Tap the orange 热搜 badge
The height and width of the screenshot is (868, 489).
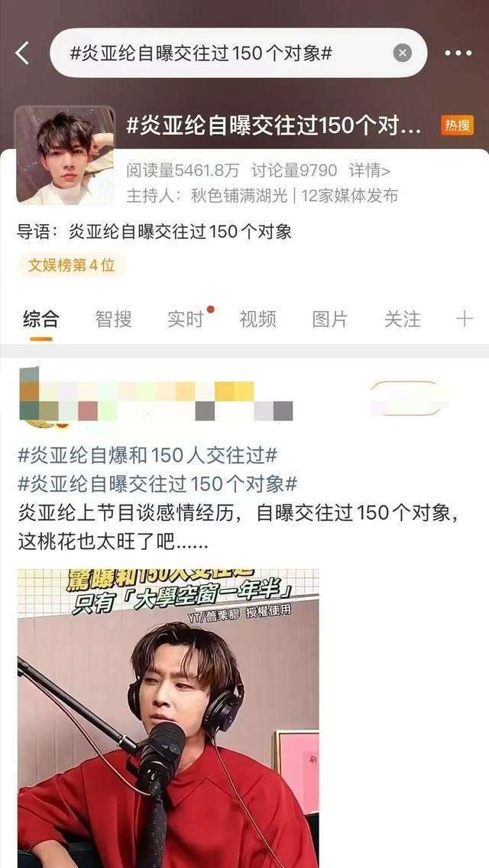(457, 125)
